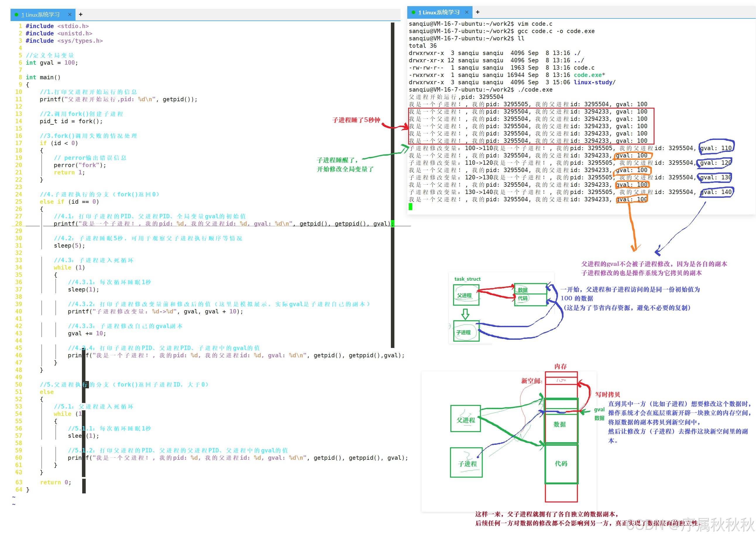The width and height of the screenshot is (756, 537).
Task: Close the left Linux系统学习 tab
Action: coord(69,15)
